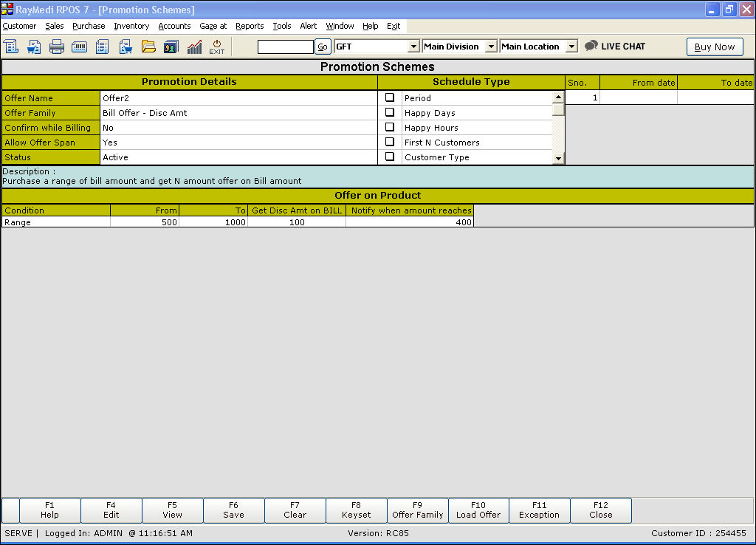This screenshot has width=756, height=545.
Task: Click the lined document list icon
Action: coord(102,47)
